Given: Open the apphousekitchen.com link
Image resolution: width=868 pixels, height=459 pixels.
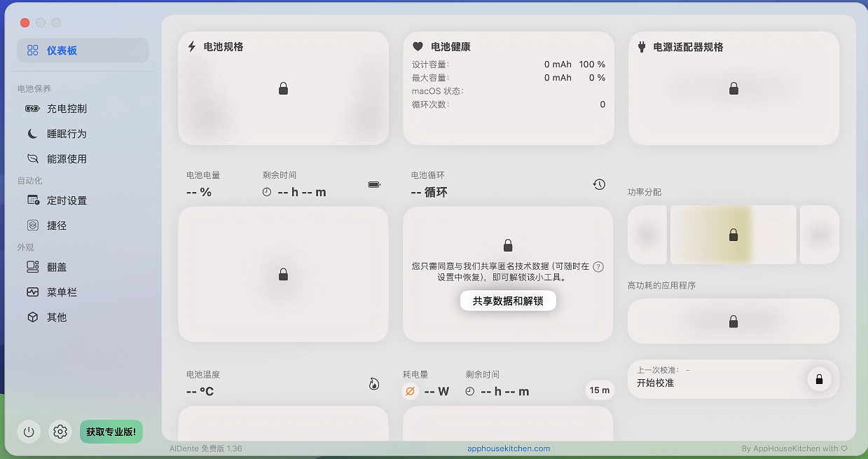Looking at the screenshot, I should coord(509,448).
